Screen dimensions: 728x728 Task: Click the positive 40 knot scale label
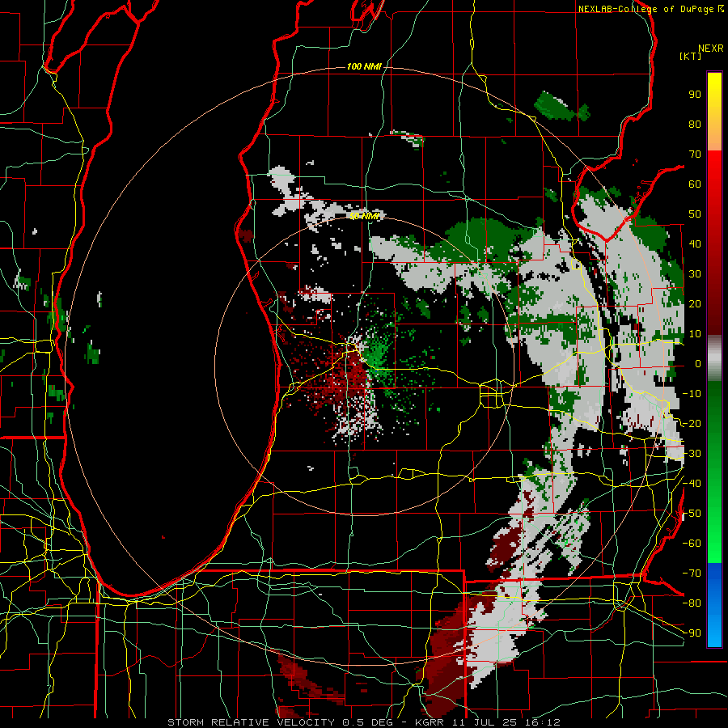pyautogui.click(x=695, y=244)
